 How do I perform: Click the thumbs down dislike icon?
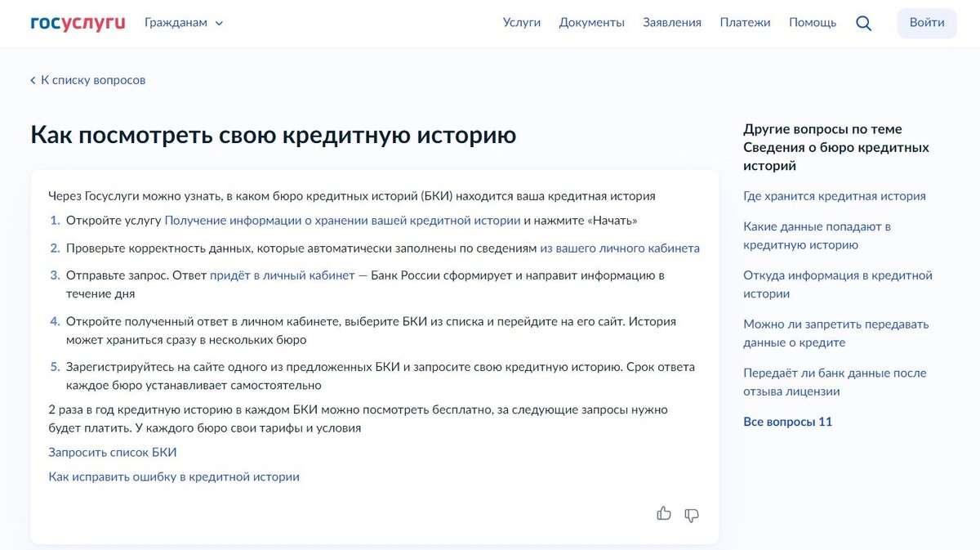[692, 515]
